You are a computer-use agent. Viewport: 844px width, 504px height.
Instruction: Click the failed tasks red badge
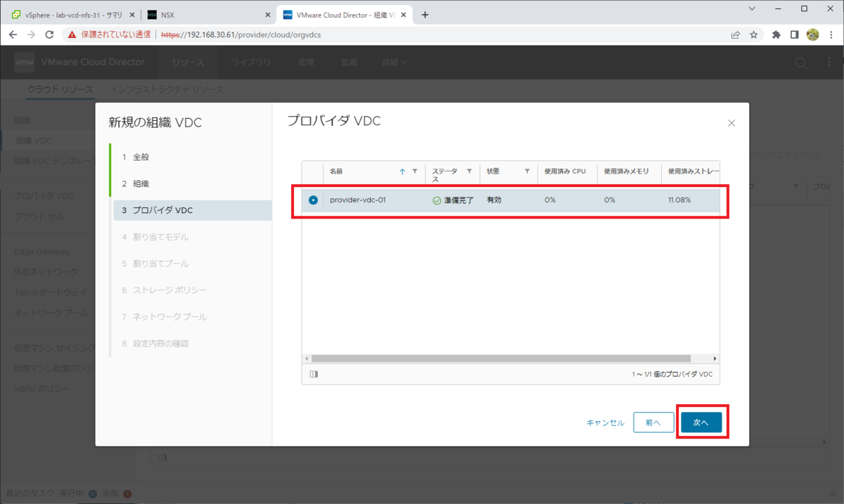127,494
